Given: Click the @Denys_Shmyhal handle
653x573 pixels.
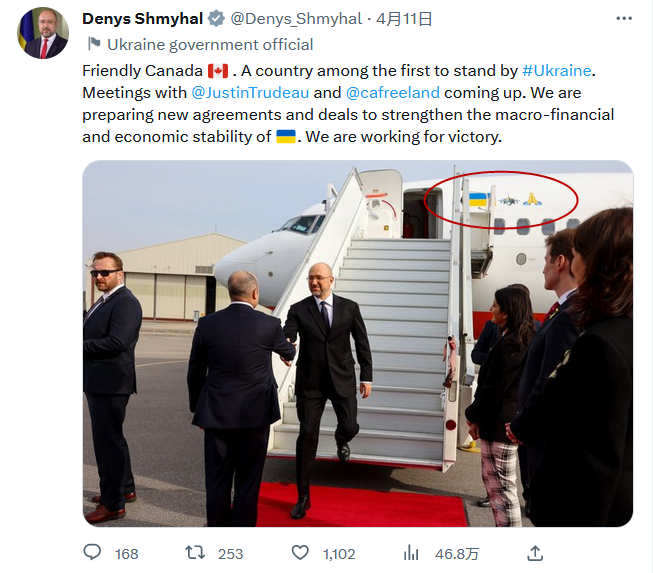Looking at the screenshot, I should point(295,19).
